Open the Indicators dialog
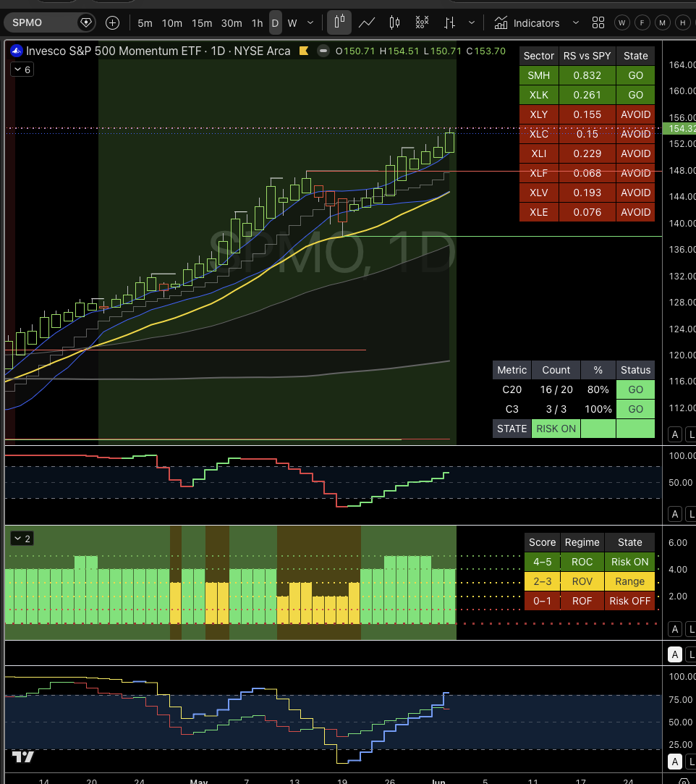This screenshot has height=784, width=696. click(527, 23)
